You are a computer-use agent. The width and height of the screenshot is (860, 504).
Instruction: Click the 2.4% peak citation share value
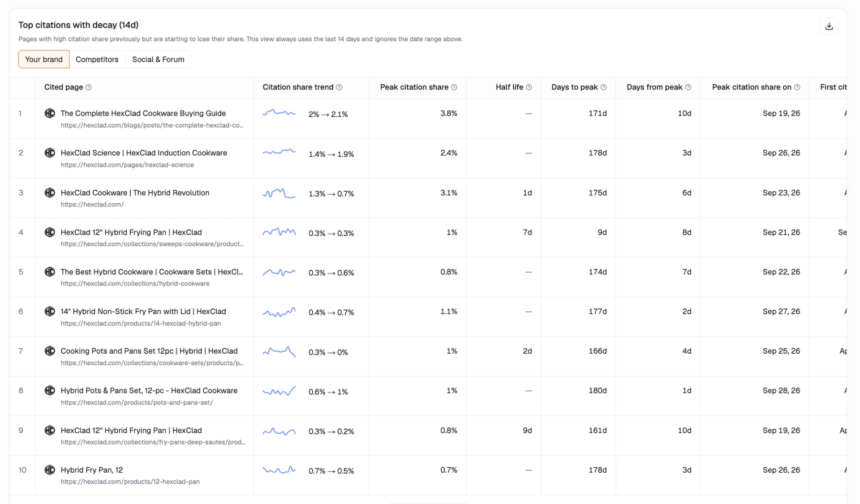[448, 153]
